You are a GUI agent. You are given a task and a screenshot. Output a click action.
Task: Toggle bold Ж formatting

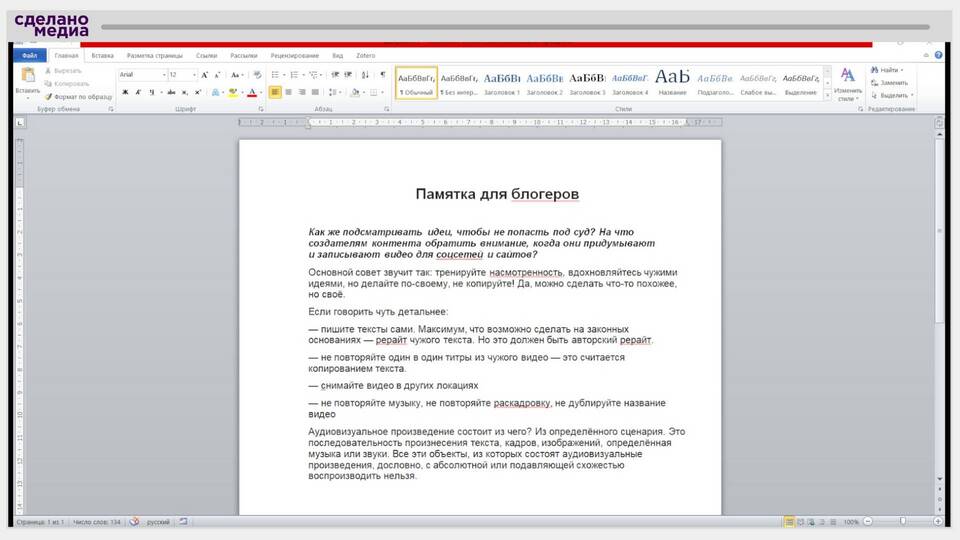point(126,92)
